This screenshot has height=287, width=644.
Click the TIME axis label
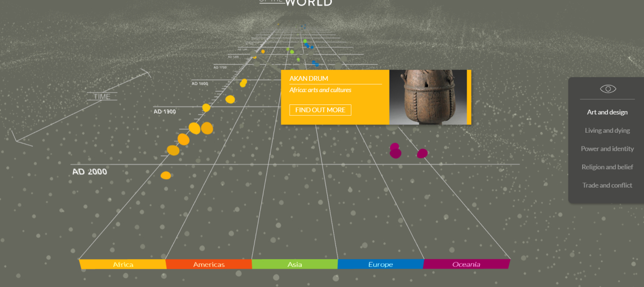coord(101,97)
